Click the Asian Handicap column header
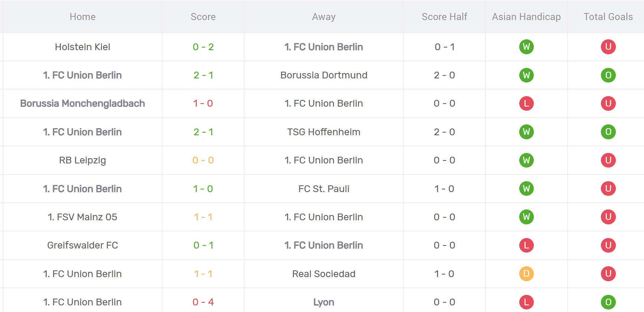Viewport: 644px width, 312px height. [526, 17]
